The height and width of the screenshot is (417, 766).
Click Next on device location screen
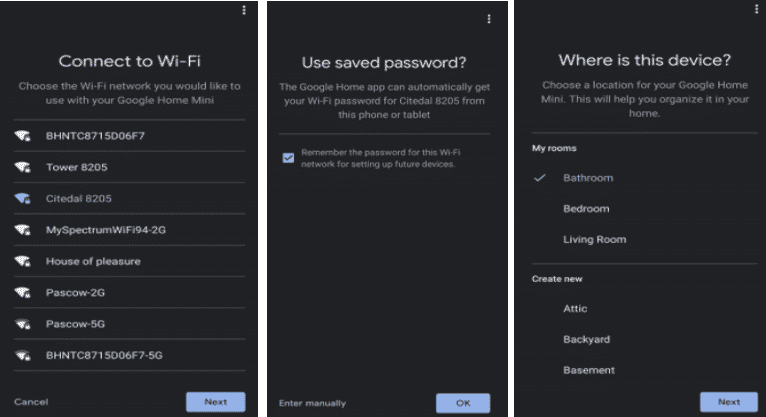point(728,402)
